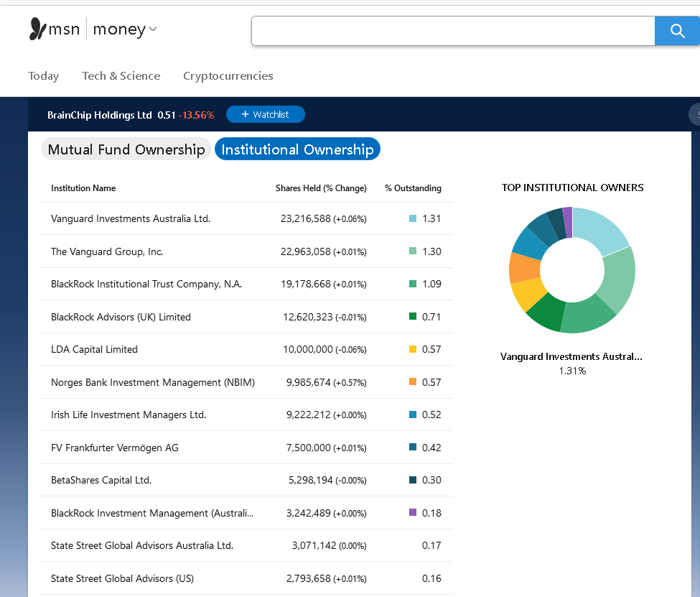Click orange swatch in Norges Bank row
The height and width of the screenshot is (597, 700).
click(413, 382)
